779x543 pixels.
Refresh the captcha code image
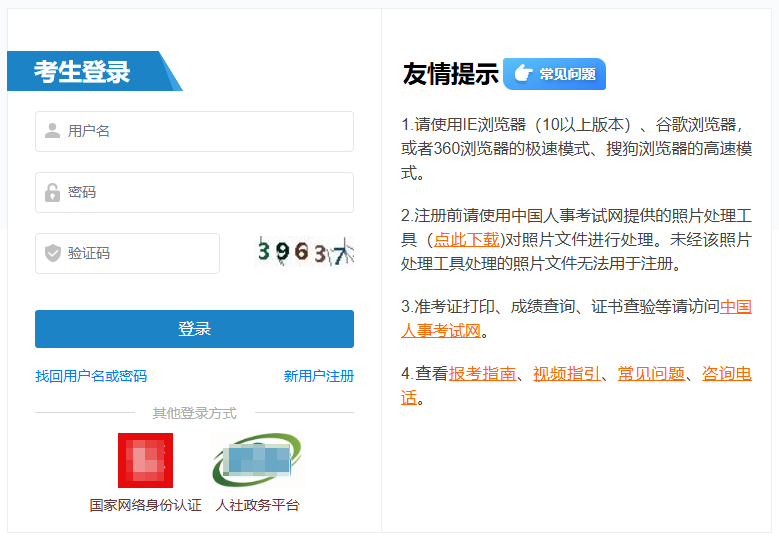304,253
